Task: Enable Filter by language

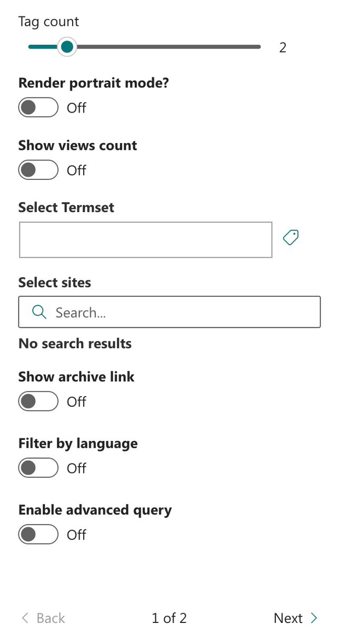Action: click(x=37, y=468)
